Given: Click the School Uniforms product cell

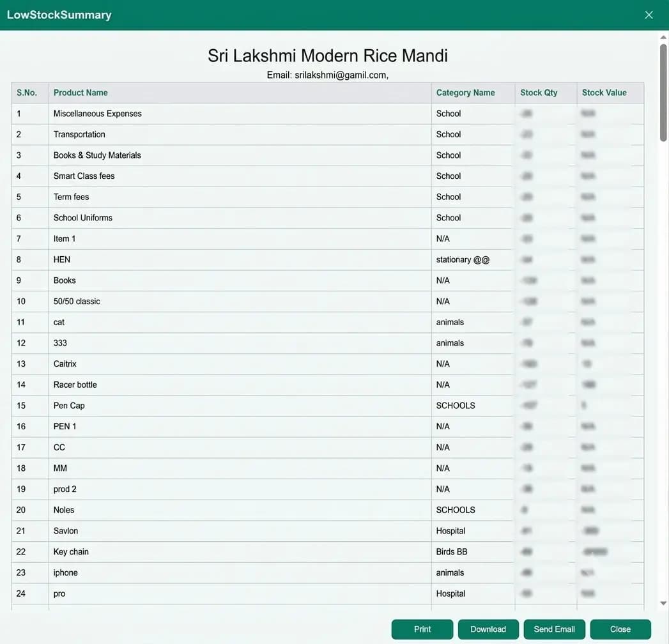Looking at the screenshot, I should pyautogui.click(x=240, y=218).
